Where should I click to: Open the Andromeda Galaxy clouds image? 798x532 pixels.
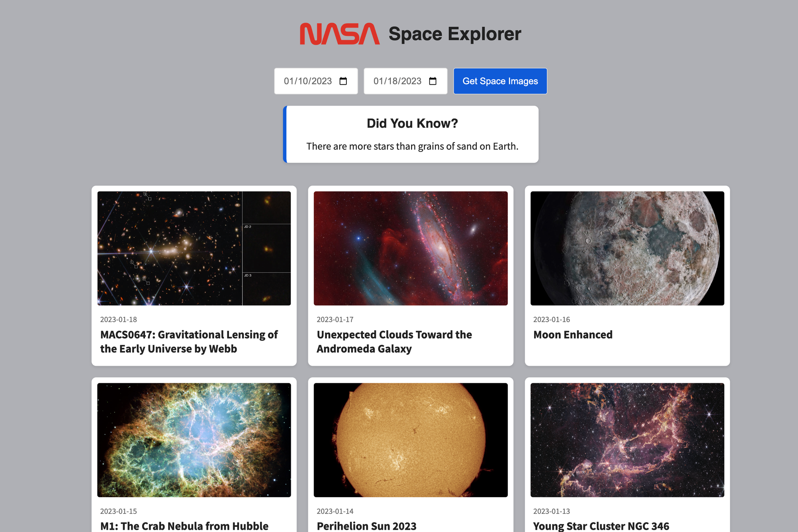(x=411, y=248)
